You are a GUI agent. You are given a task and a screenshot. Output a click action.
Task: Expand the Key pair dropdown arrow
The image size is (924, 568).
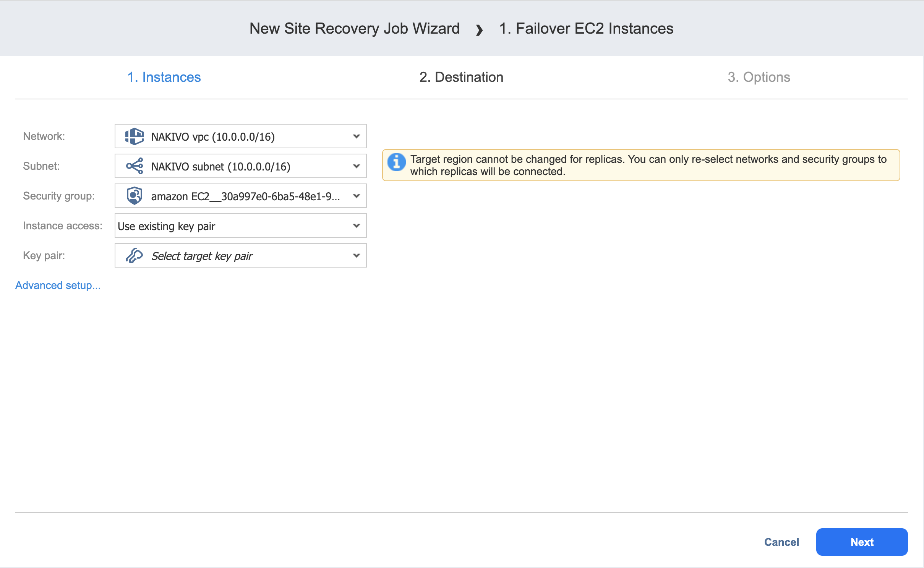coord(356,256)
